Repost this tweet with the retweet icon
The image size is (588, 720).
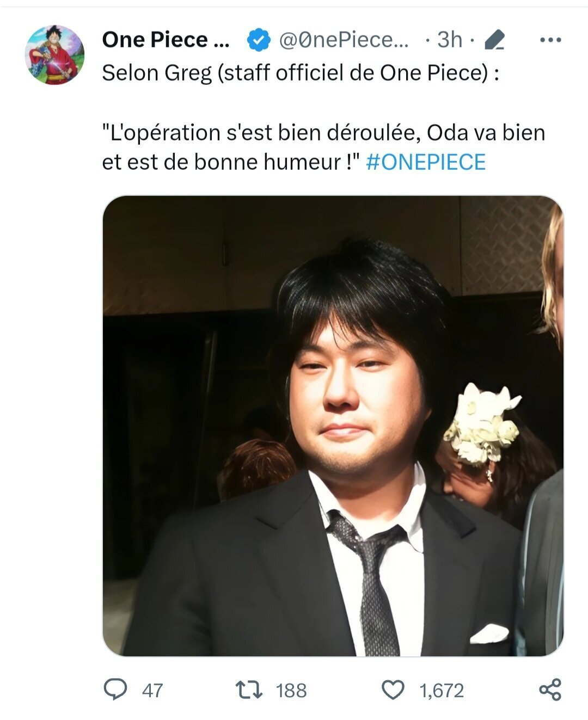[x=249, y=690]
